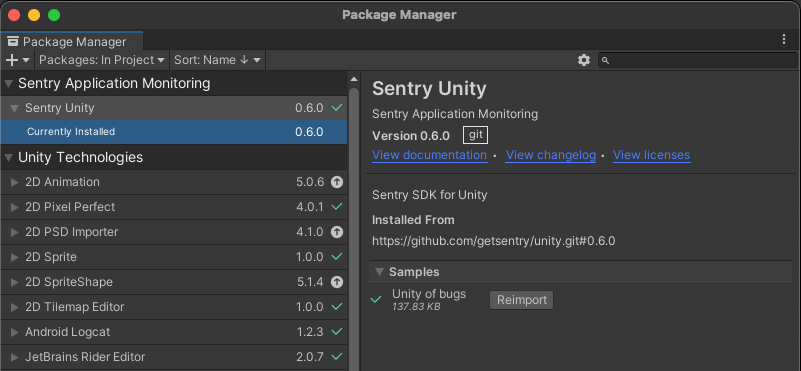Click the 5.0.6 version of 2D Animation
The width and height of the screenshot is (801, 371).
pos(310,182)
